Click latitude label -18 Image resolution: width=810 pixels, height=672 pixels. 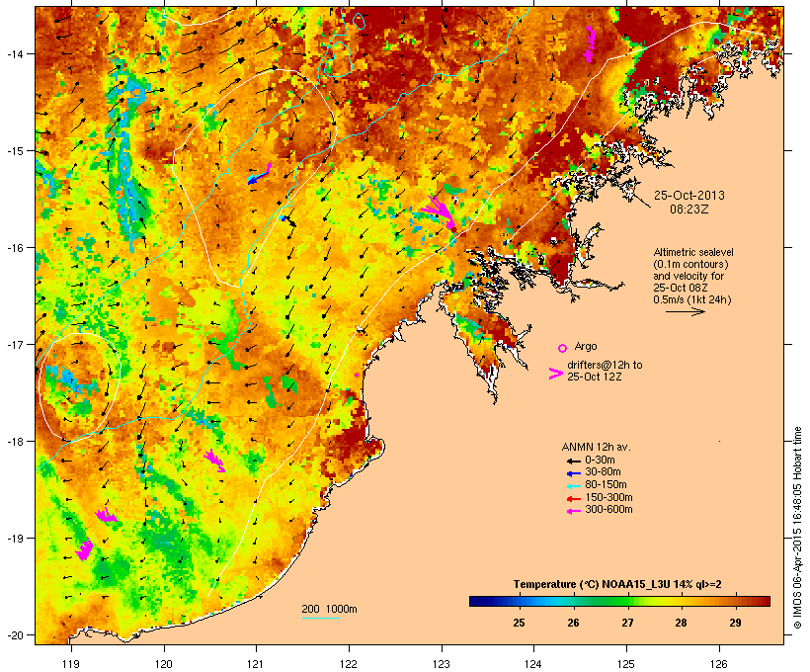point(14,441)
